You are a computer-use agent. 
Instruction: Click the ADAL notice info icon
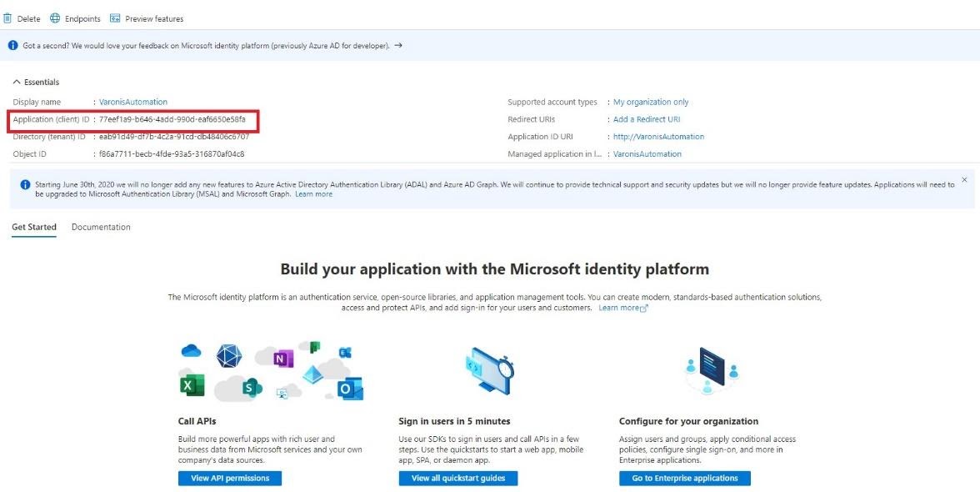click(x=25, y=184)
